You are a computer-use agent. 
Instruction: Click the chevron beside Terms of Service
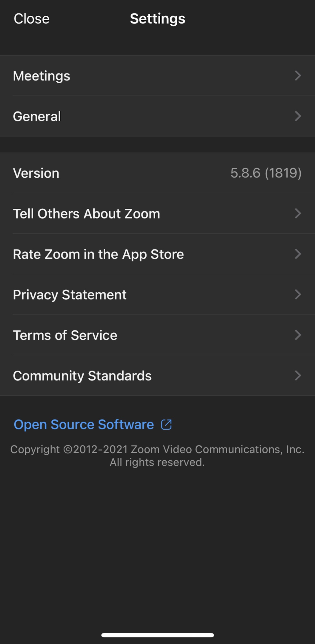tap(297, 335)
